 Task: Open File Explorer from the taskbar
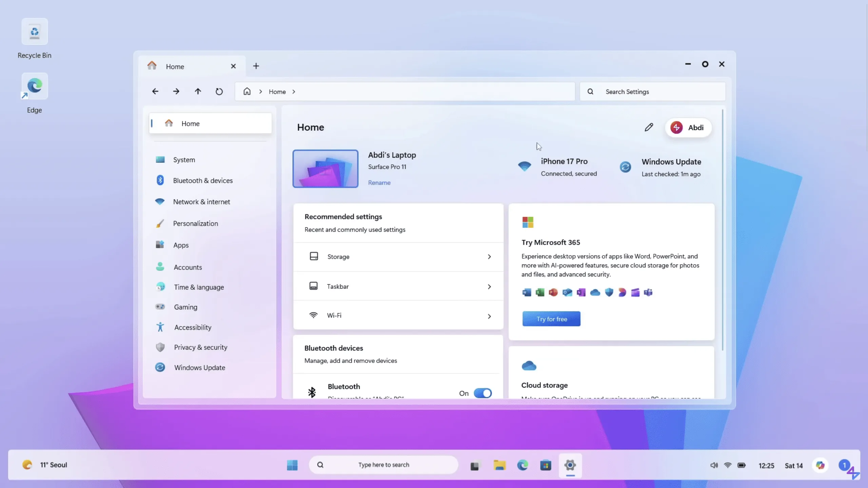499,465
